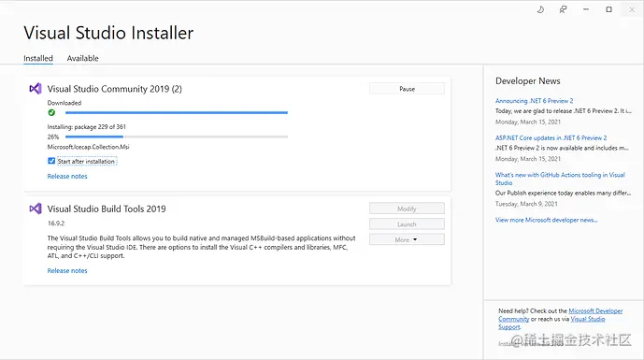The width and height of the screenshot is (644, 360).
Task: Switch to the Available tab
Action: [82, 58]
